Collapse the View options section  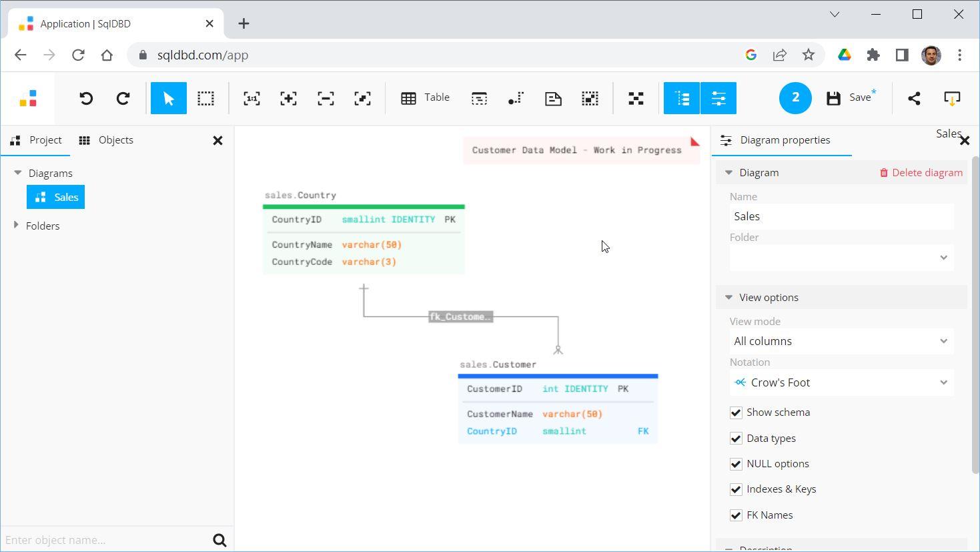click(x=728, y=298)
